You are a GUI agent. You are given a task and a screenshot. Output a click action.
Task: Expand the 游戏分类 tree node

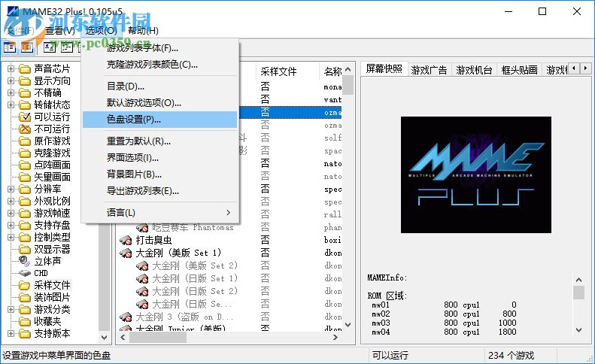pyautogui.click(x=11, y=309)
